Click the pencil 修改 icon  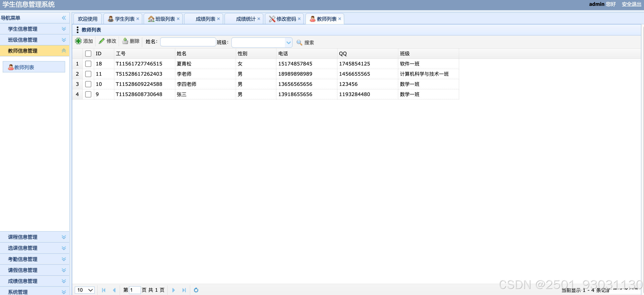pyautogui.click(x=102, y=41)
